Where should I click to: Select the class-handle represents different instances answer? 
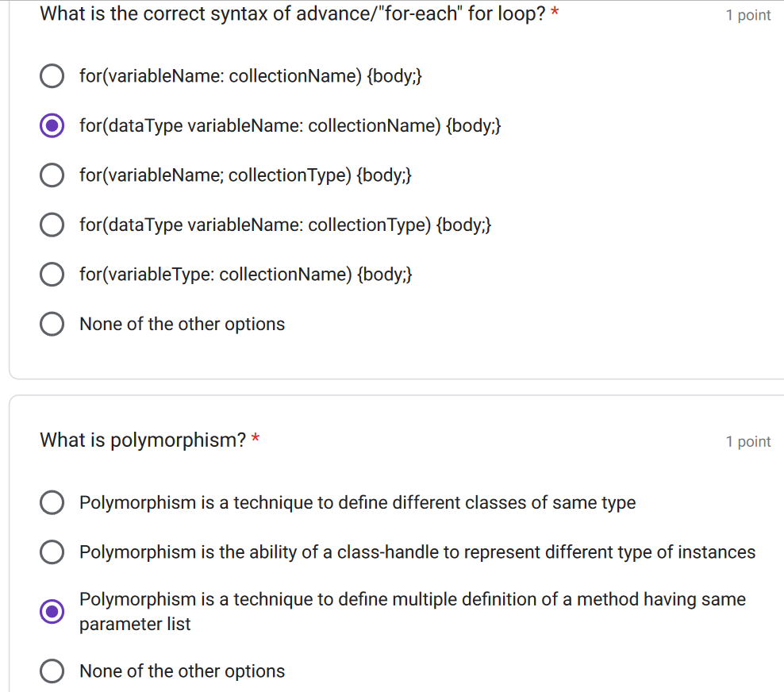point(52,552)
